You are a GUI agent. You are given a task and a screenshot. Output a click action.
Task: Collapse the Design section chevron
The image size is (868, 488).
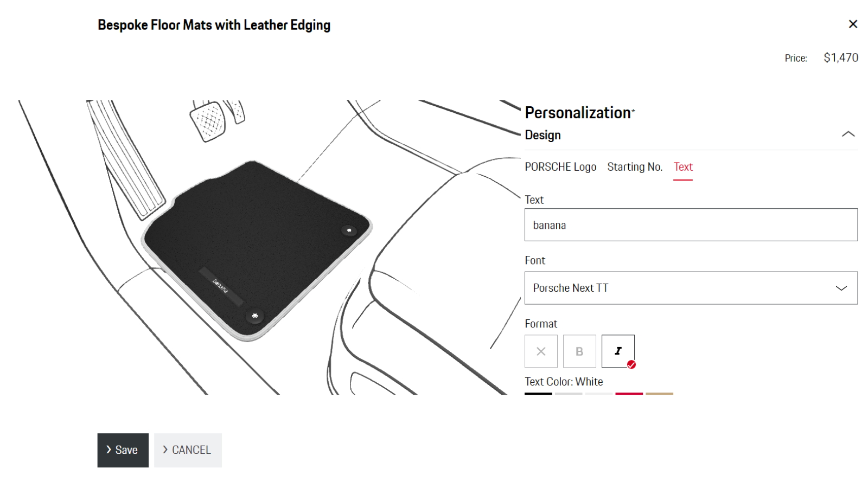pos(848,134)
